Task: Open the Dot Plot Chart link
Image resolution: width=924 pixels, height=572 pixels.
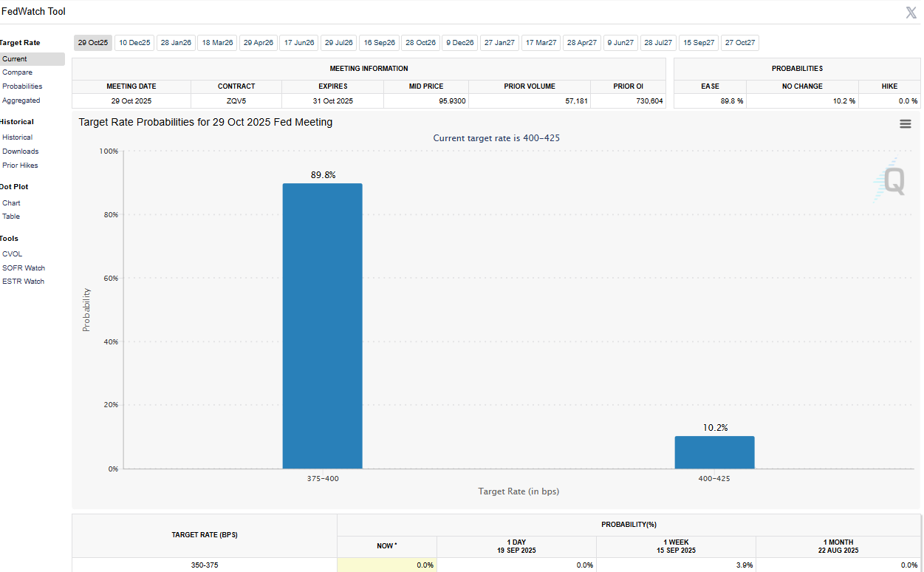Action: point(11,203)
